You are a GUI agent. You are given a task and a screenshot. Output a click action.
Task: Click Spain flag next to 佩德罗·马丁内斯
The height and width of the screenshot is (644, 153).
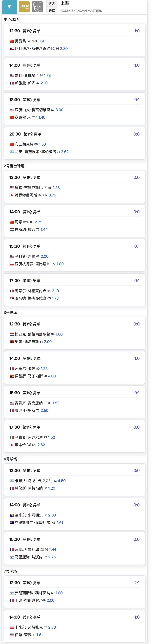click(12, 376)
